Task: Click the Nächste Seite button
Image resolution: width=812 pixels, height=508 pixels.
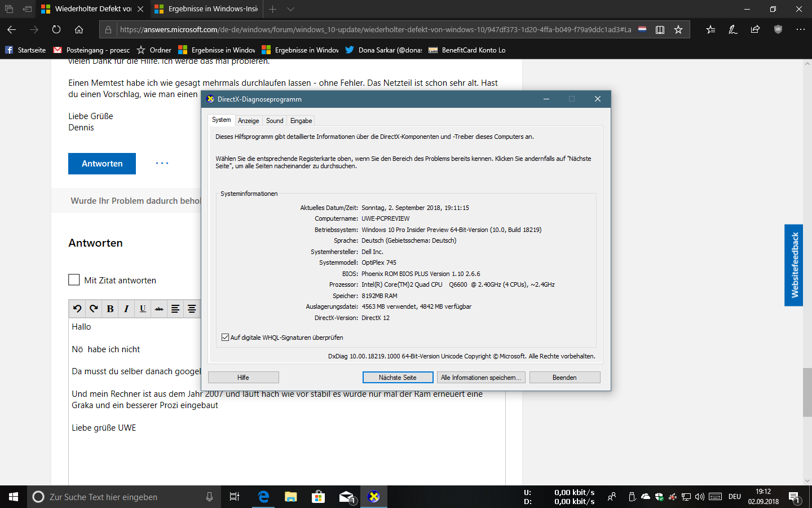Action: point(398,378)
